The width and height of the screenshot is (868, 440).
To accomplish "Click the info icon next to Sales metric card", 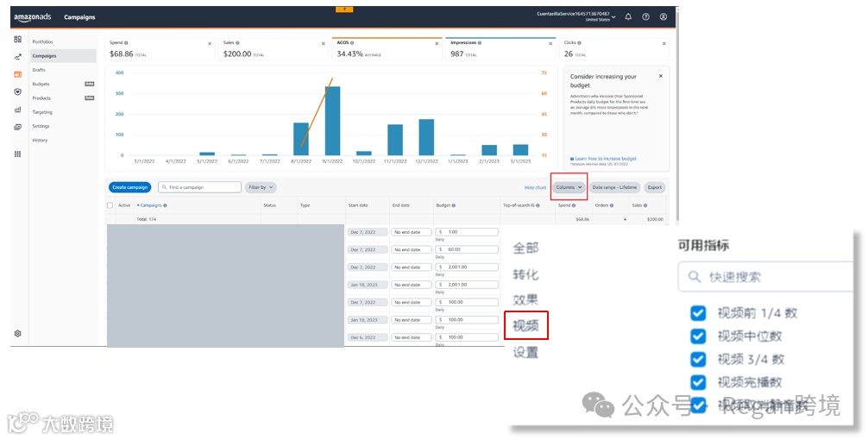I will click(237, 42).
